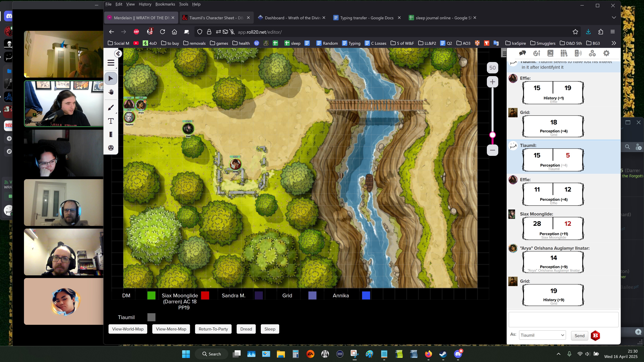Select the Pan View hand tool

tap(111, 92)
